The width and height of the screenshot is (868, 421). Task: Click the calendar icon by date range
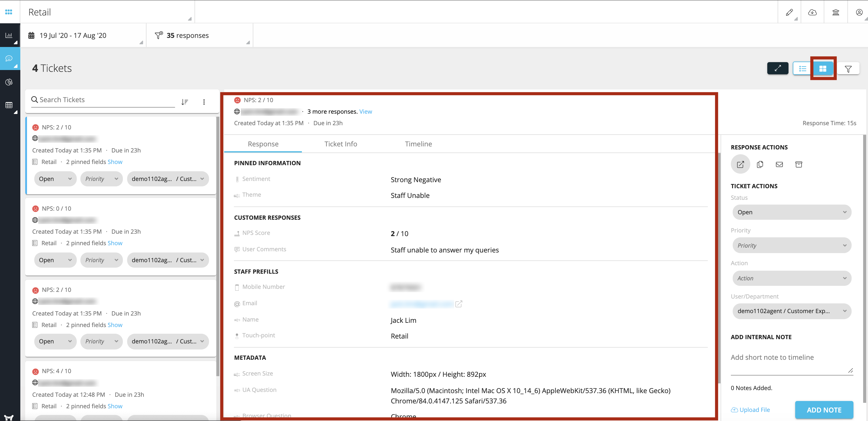coord(31,35)
